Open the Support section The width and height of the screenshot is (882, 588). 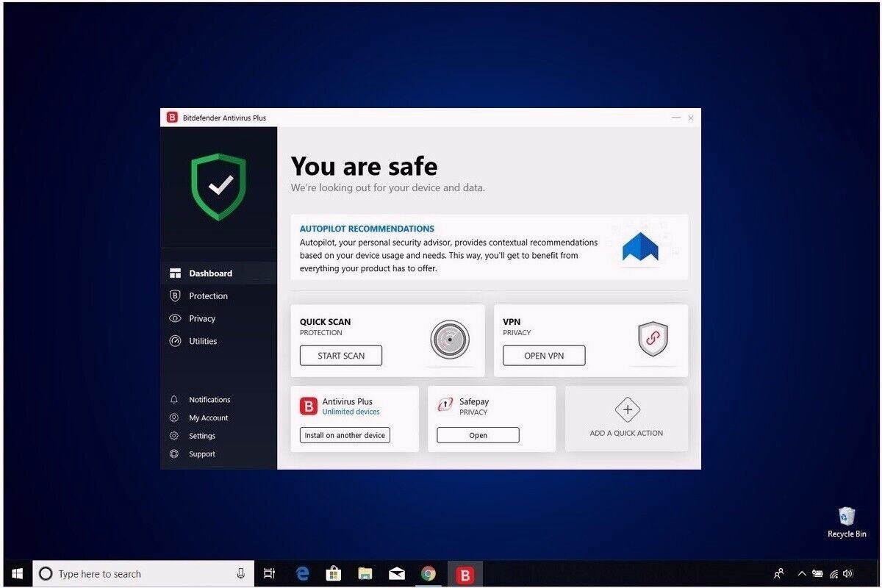[x=201, y=453]
